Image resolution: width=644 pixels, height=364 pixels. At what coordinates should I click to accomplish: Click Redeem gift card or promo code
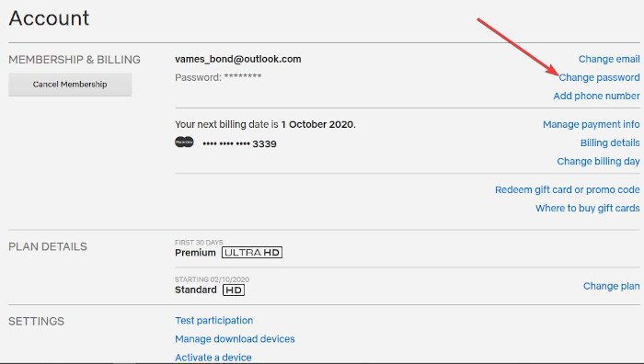568,190
